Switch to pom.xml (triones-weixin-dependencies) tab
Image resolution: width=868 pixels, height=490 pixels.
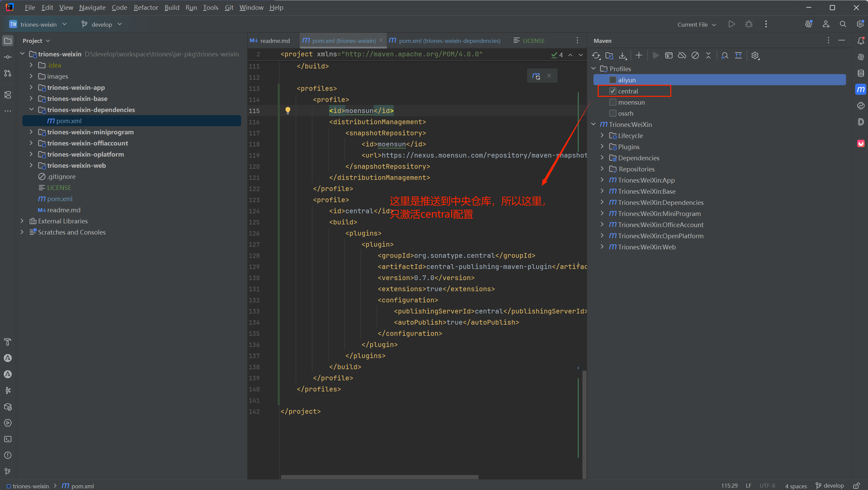(x=445, y=41)
